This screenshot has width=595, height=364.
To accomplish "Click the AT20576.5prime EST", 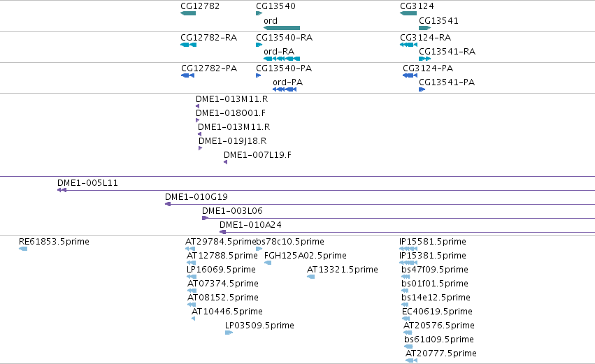I will 408,333.
